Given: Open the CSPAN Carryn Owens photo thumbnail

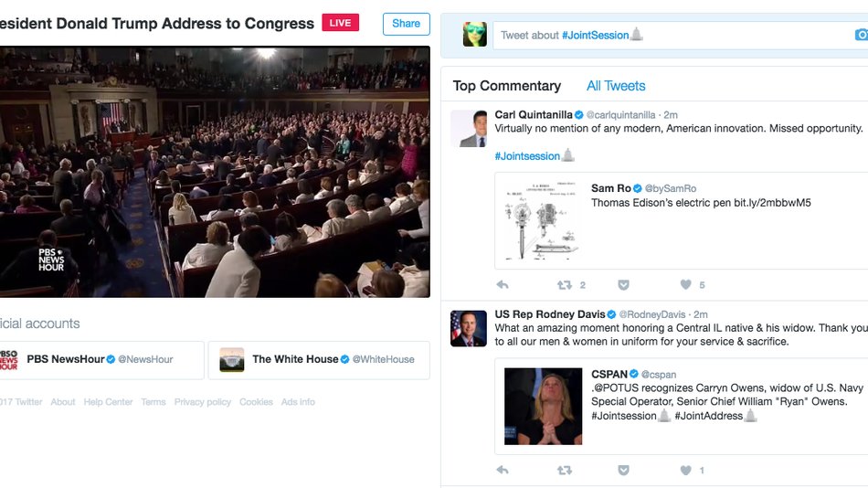Looking at the screenshot, I should point(543,406).
